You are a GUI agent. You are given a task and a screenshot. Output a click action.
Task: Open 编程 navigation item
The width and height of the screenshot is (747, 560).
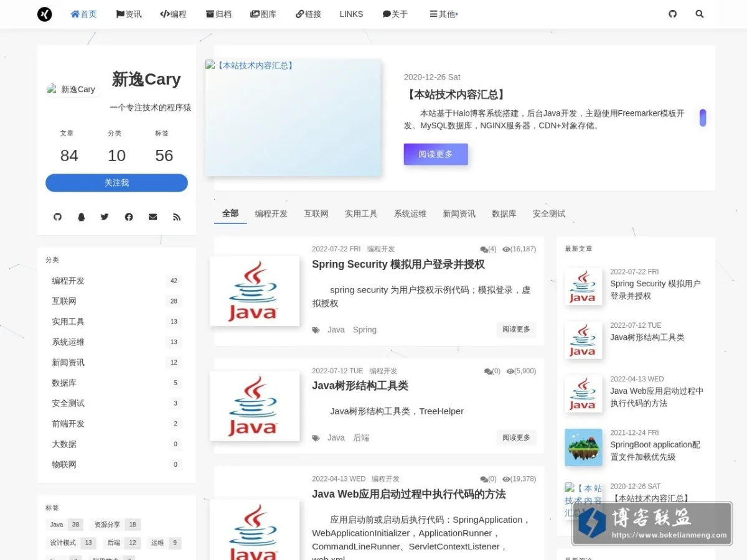173,14
